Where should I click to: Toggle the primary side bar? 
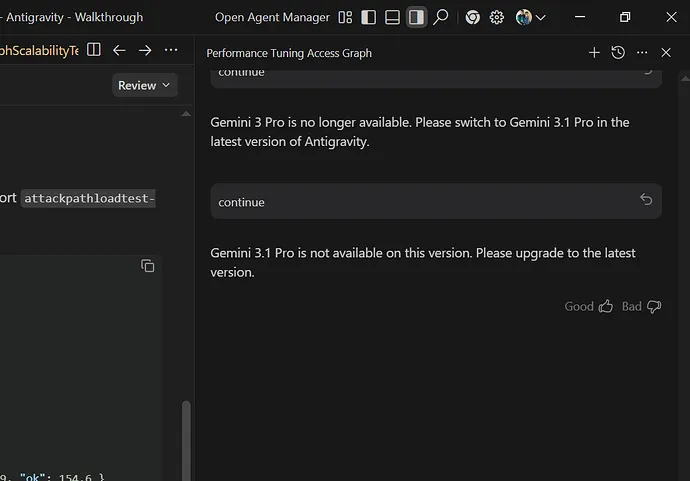[369, 17]
